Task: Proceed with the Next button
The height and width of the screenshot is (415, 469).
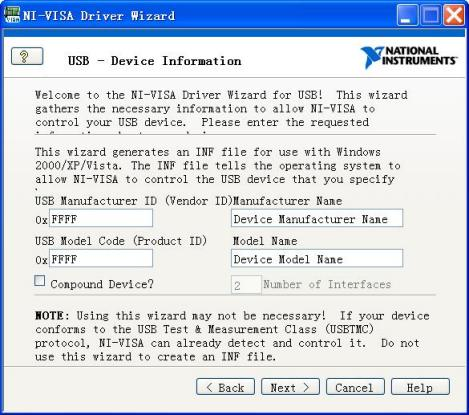Action: coord(290,387)
